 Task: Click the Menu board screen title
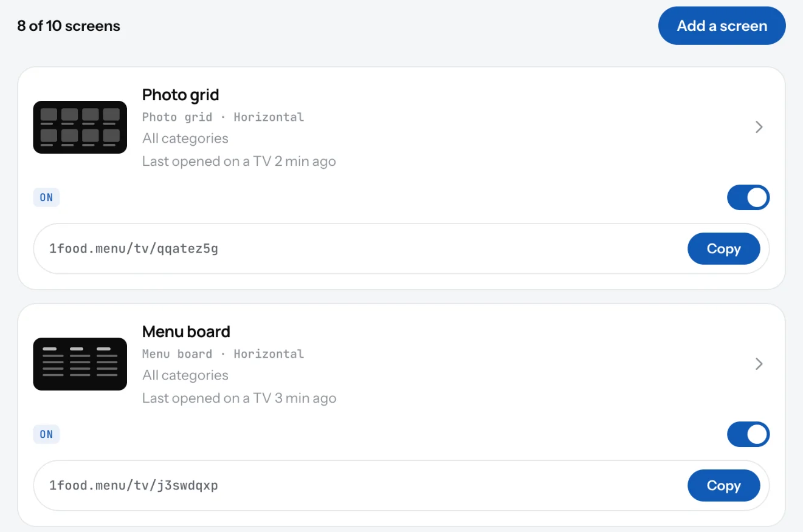(x=186, y=332)
